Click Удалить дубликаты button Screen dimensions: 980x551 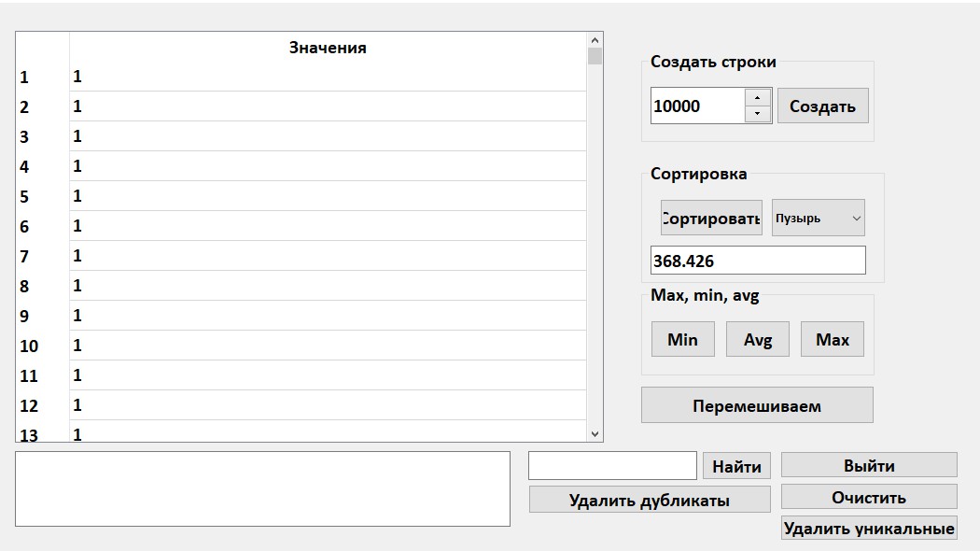coord(650,501)
